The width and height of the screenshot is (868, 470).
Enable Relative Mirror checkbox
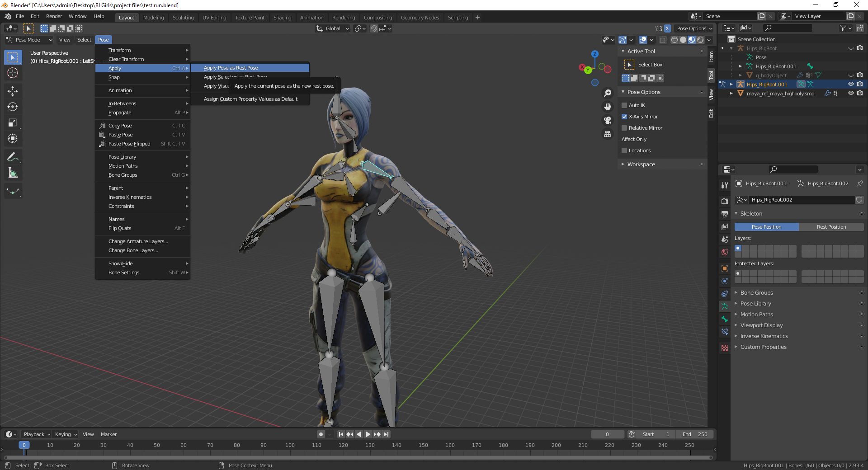pyautogui.click(x=624, y=128)
